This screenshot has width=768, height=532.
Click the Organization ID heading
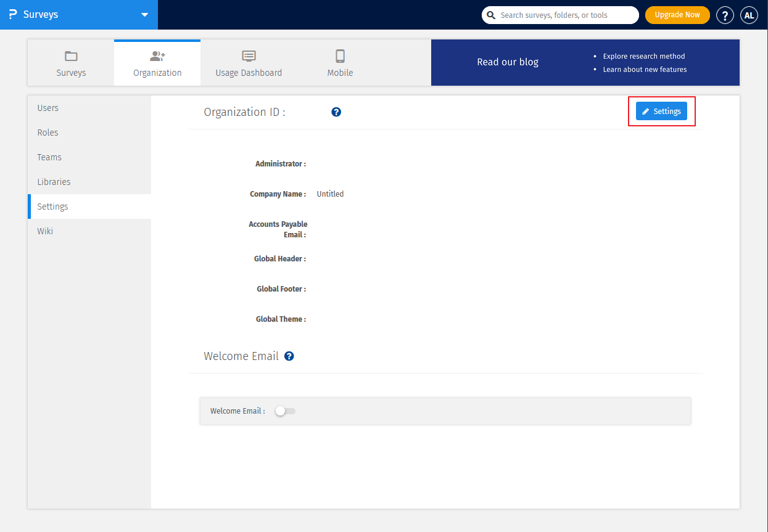point(244,112)
